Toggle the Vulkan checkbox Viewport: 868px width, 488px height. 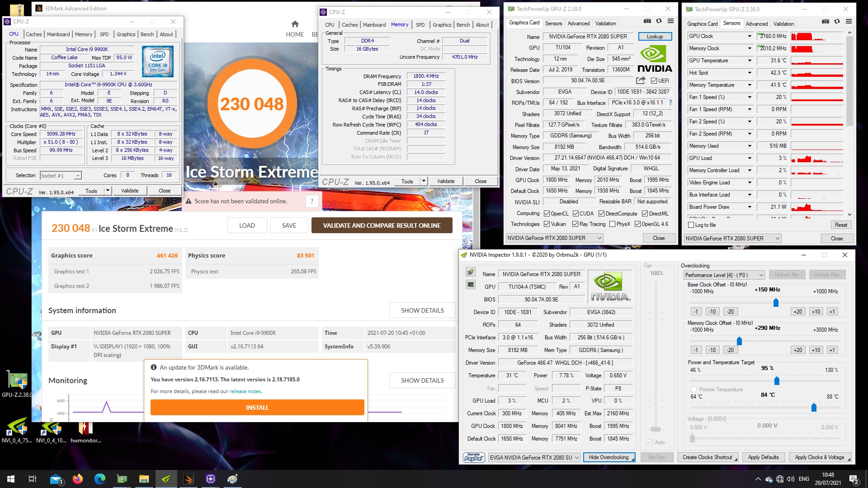coord(547,224)
